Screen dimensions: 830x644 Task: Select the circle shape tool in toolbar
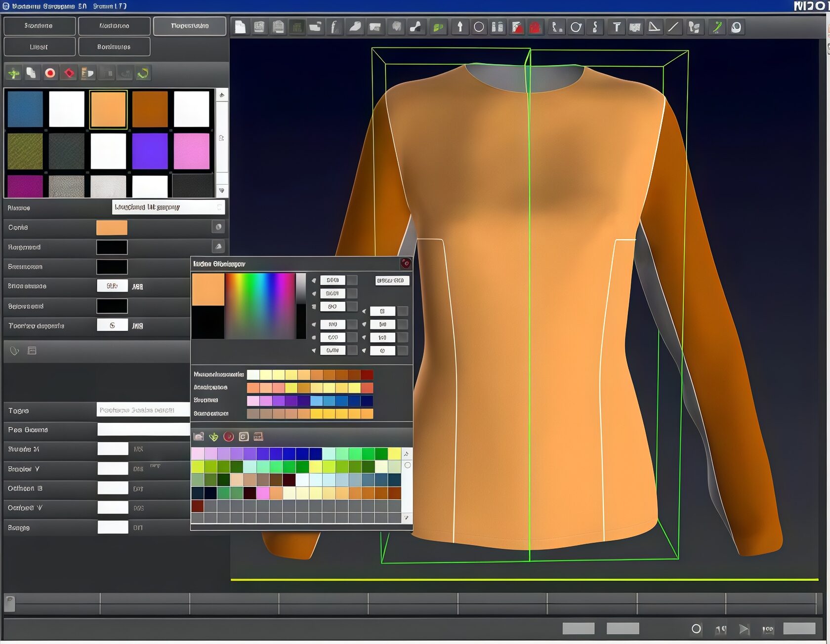click(479, 27)
